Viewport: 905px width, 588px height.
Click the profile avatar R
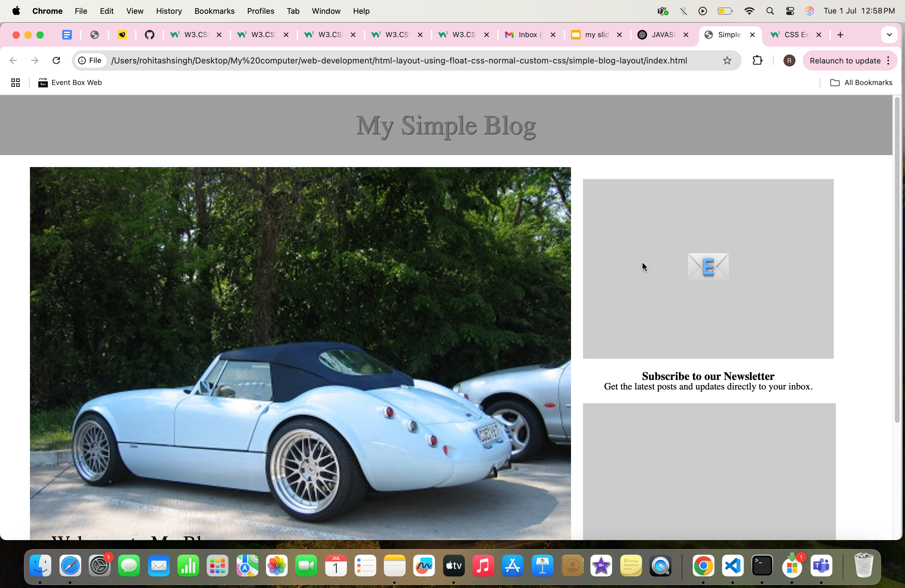pos(789,60)
